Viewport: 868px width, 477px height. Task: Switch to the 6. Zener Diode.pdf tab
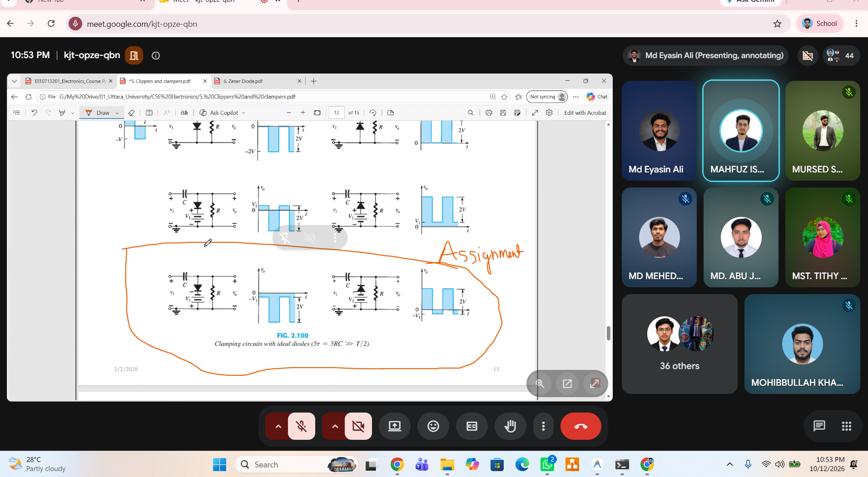tap(258, 81)
